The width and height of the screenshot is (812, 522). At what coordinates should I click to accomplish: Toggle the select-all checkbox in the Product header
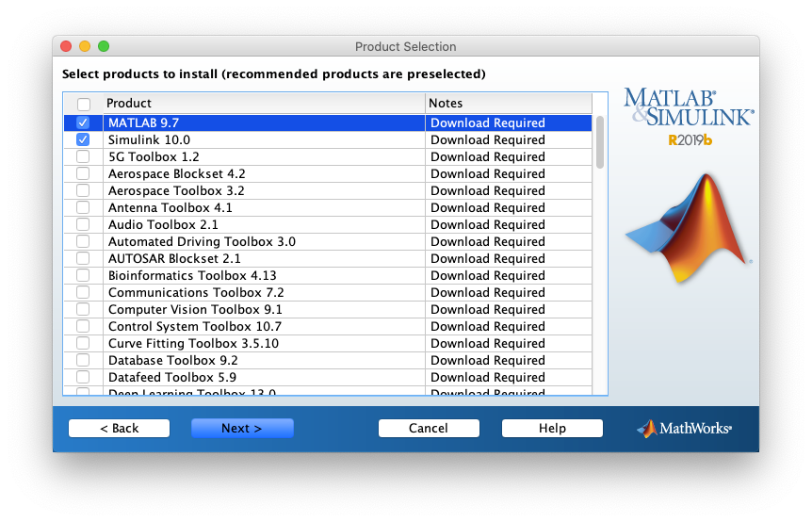(84, 104)
